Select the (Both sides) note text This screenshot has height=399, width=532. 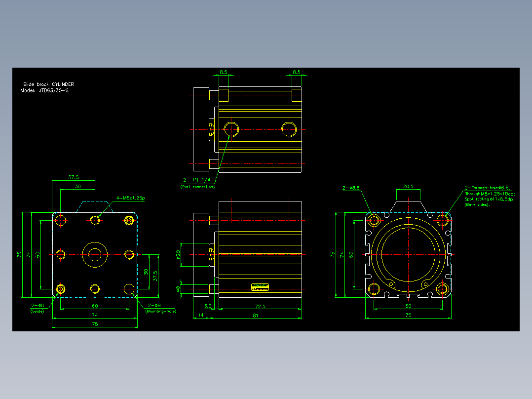(477, 205)
